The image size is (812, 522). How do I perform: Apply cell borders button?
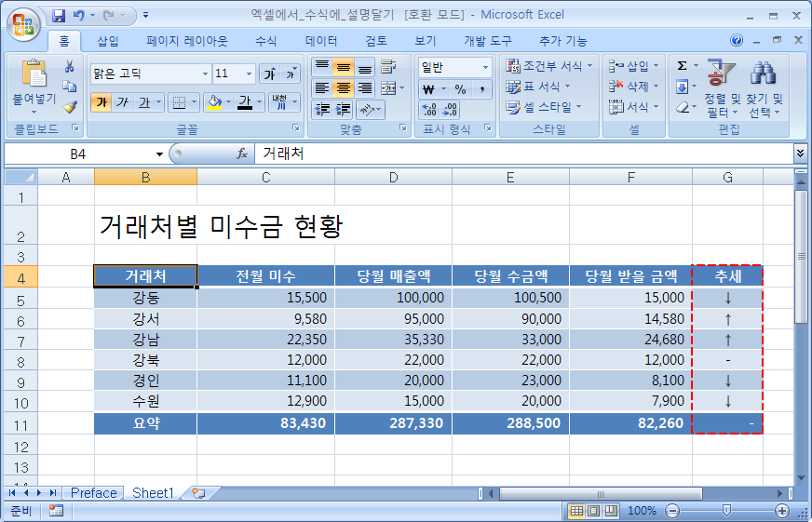point(179,102)
